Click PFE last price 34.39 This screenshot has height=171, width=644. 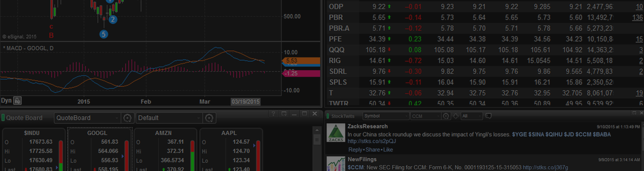tap(377, 39)
